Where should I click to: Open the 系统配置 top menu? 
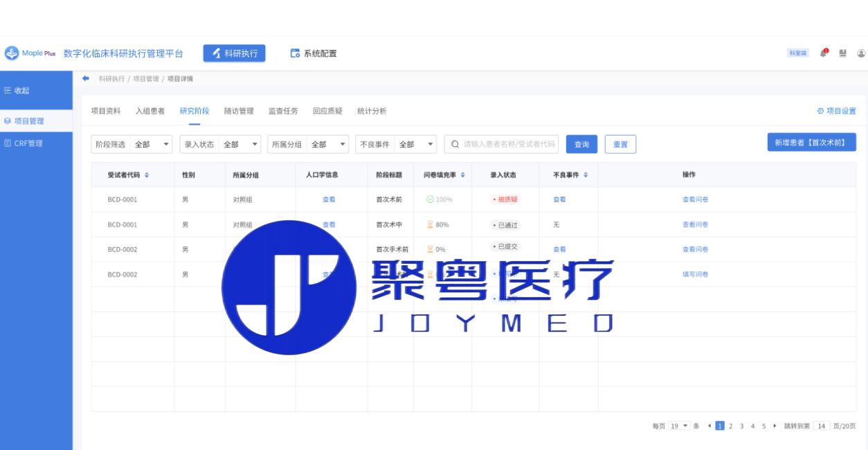314,53
